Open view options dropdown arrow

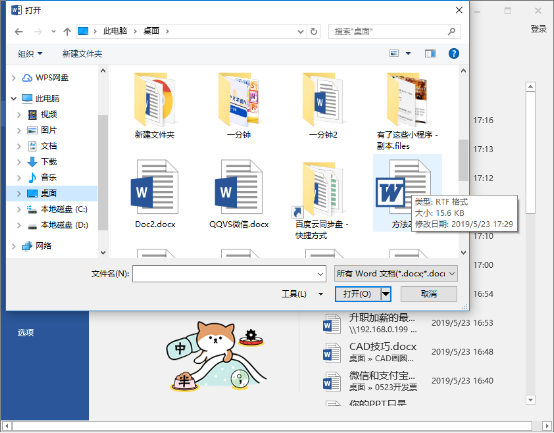point(408,53)
